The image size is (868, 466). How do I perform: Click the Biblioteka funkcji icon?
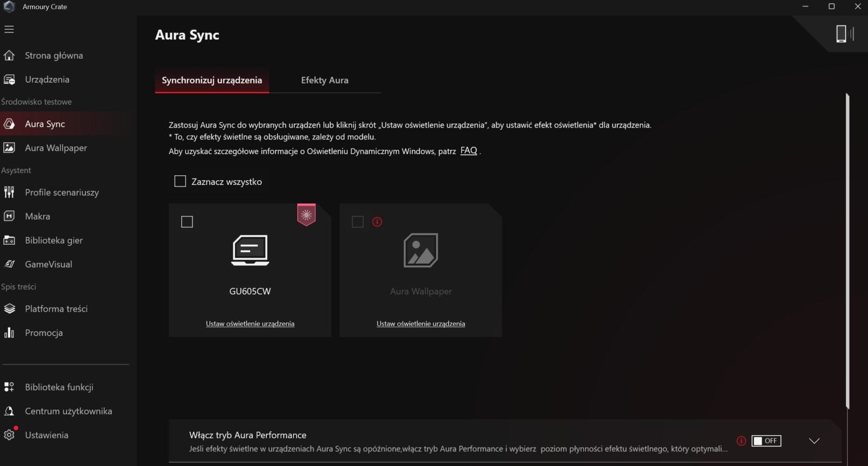[x=9, y=387]
